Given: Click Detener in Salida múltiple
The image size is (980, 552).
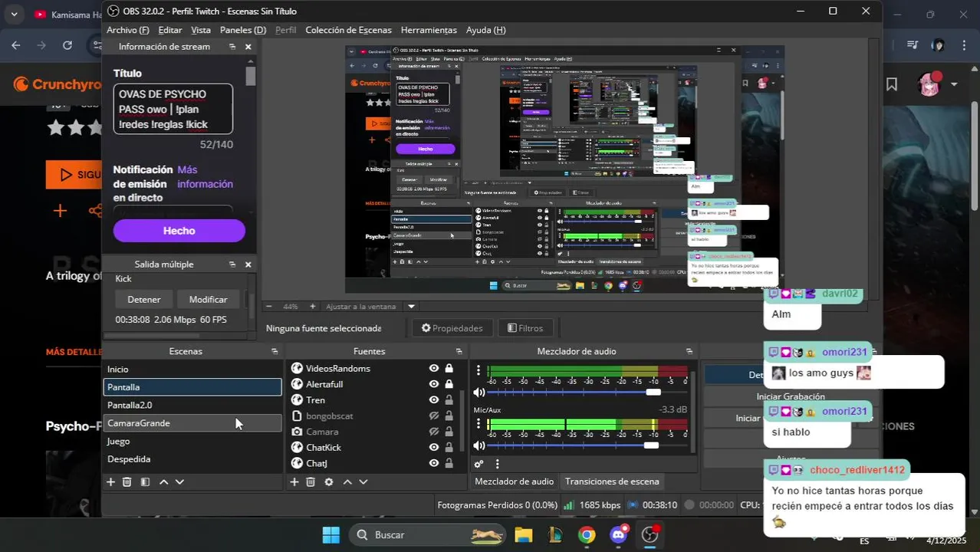Looking at the screenshot, I should click(x=144, y=300).
